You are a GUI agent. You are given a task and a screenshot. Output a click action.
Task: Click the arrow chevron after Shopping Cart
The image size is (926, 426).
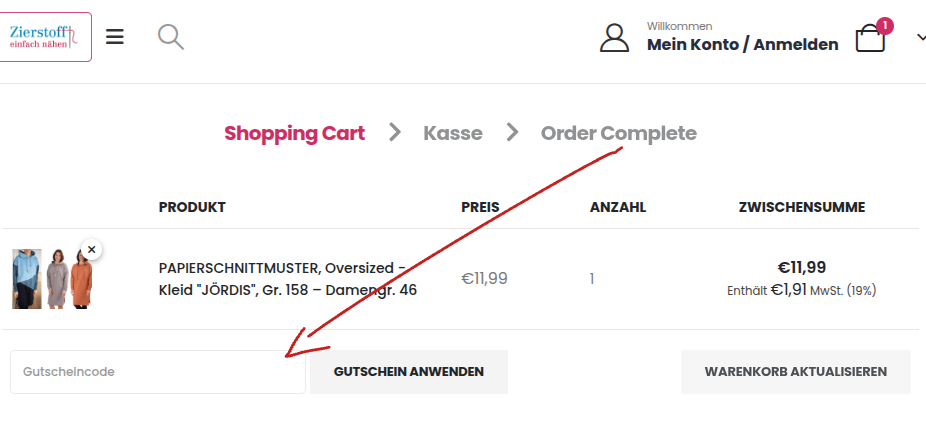click(394, 133)
